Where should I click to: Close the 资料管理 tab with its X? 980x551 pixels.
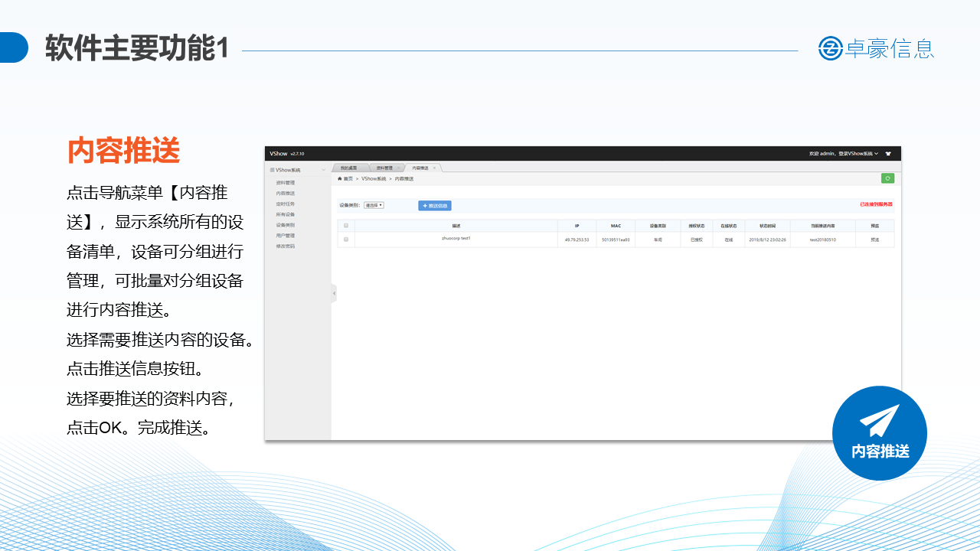coord(398,168)
